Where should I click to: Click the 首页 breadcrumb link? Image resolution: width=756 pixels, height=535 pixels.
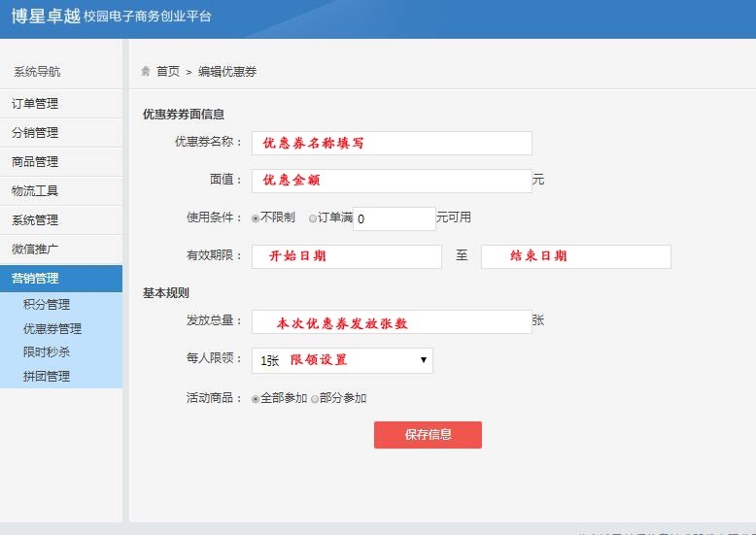coord(168,71)
